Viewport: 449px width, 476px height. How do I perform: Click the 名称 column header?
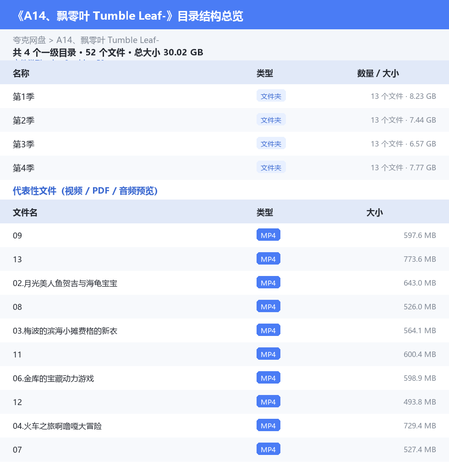point(21,73)
